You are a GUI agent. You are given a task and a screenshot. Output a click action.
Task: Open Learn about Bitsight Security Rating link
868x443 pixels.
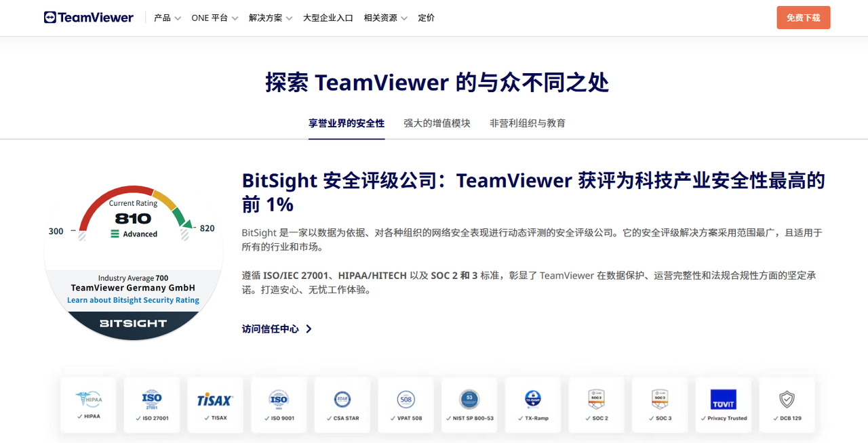pyautogui.click(x=133, y=300)
